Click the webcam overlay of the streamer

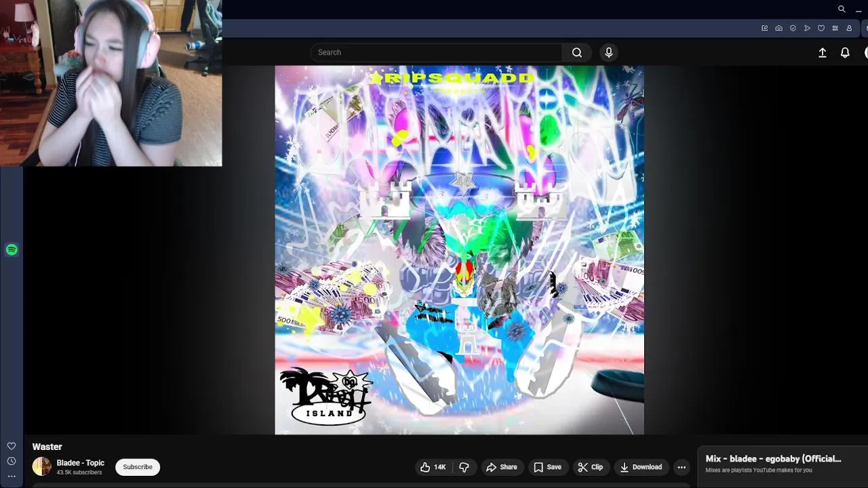111,83
